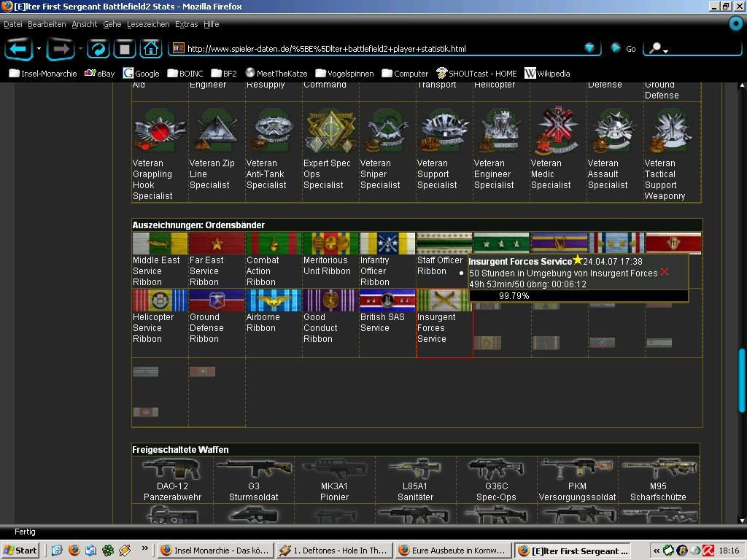Open the Extras menu

[186, 24]
